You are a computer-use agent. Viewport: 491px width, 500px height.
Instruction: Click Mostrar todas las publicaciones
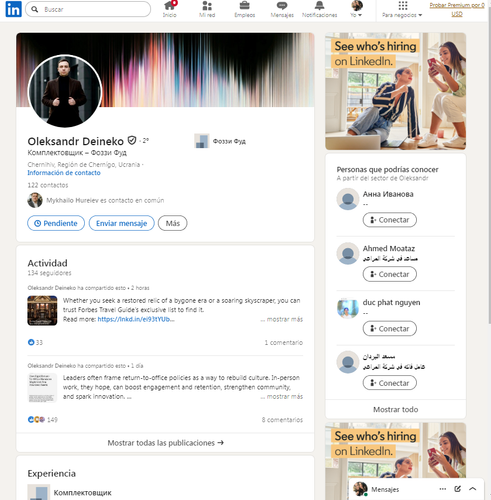[x=165, y=443]
